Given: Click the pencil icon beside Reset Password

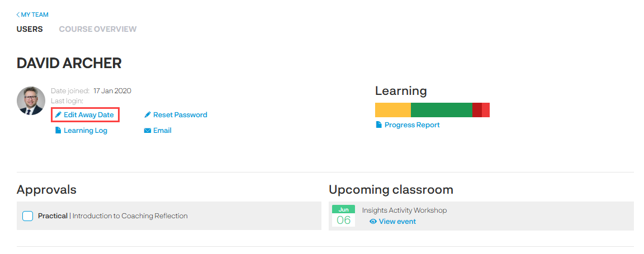Looking at the screenshot, I should coord(148,115).
